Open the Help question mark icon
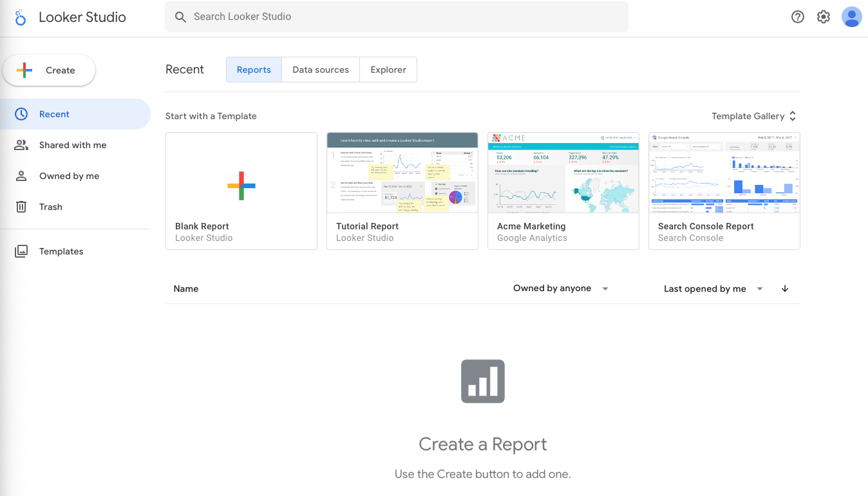The height and width of the screenshot is (496, 868). point(798,17)
